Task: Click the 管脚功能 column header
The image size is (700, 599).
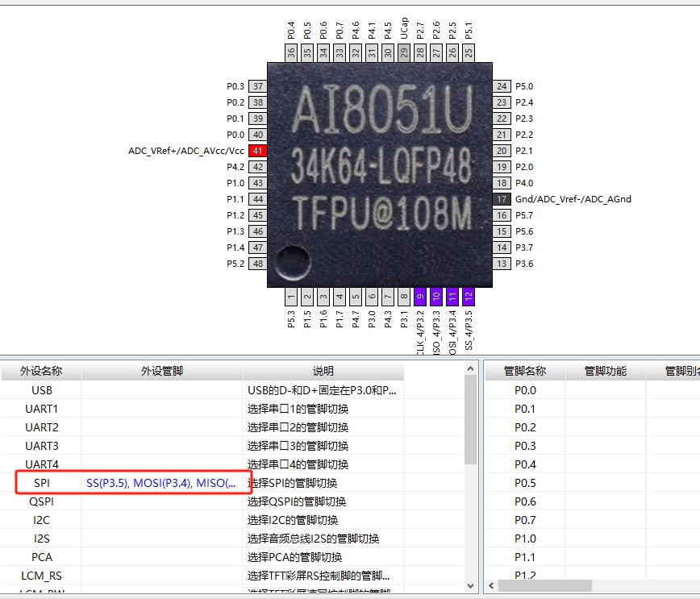Action: click(606, 371)
